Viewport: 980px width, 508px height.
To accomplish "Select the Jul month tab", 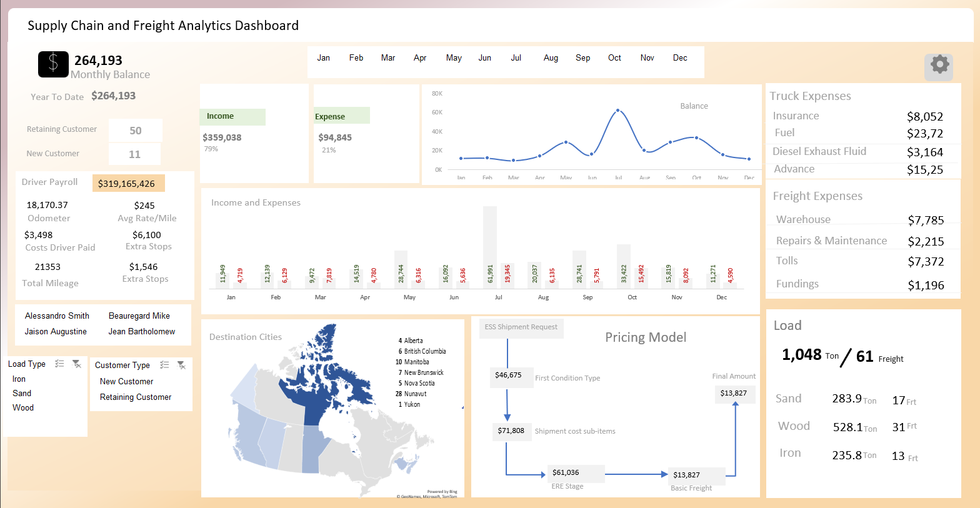I will point(516,58).
